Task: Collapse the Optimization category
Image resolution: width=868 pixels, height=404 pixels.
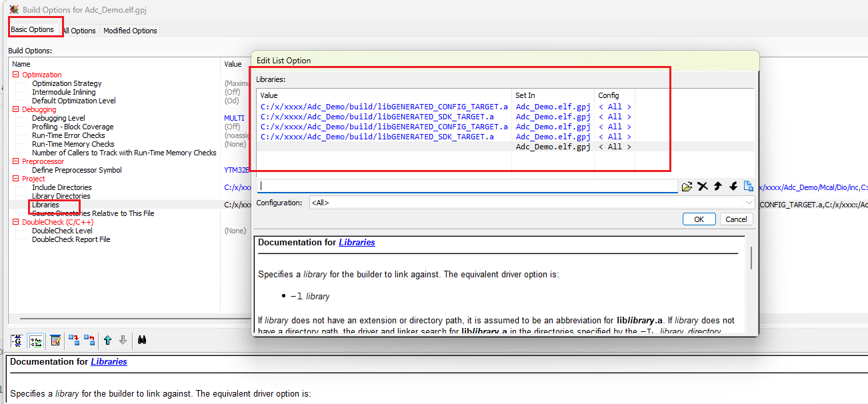Action: [x=16, y=75]
